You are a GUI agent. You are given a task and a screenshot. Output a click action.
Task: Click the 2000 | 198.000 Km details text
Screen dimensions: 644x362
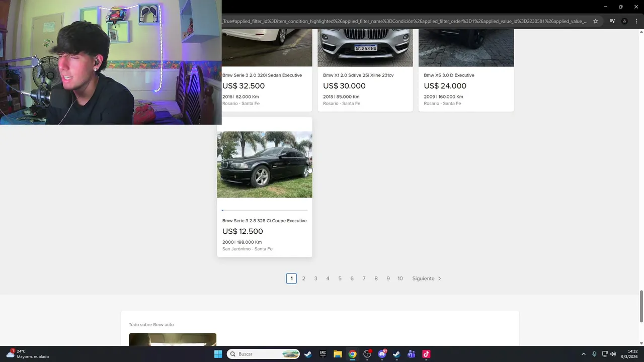pyautogui.click(x=242, y=242)
